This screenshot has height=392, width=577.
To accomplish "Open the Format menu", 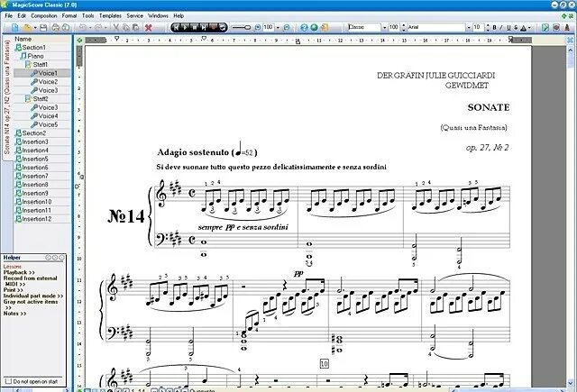I will point(69,16).
